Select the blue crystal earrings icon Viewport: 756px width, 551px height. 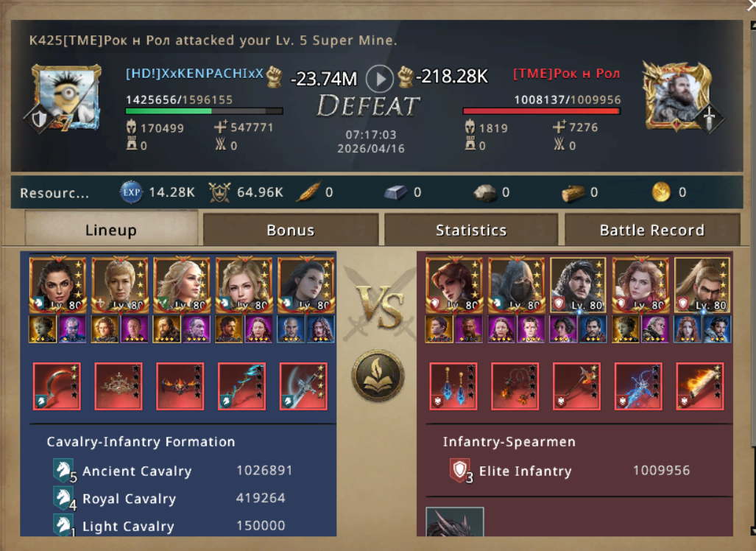453,387
